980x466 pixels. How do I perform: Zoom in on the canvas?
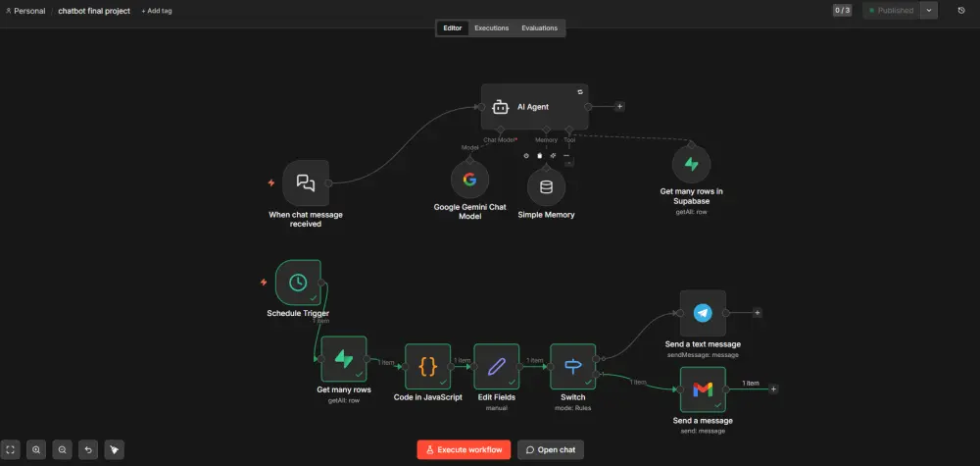[x=36, y=449]
